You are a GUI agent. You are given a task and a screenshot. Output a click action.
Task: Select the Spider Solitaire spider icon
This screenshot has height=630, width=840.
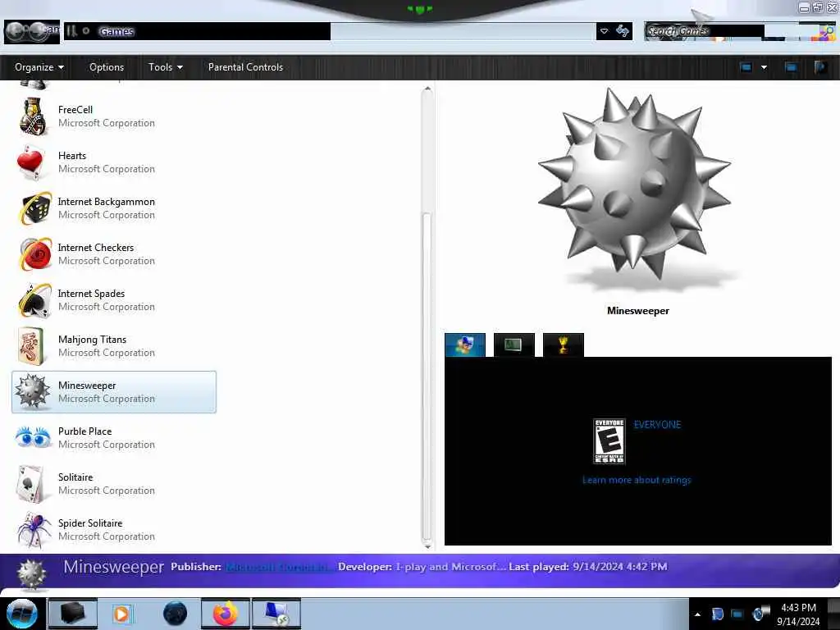pyautogui.click(x=33, y=530)
